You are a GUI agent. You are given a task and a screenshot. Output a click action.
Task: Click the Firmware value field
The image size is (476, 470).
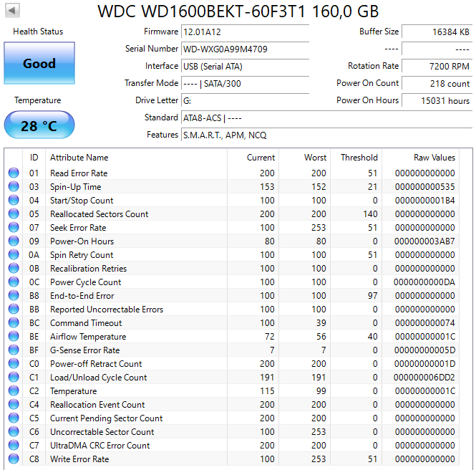246,32
